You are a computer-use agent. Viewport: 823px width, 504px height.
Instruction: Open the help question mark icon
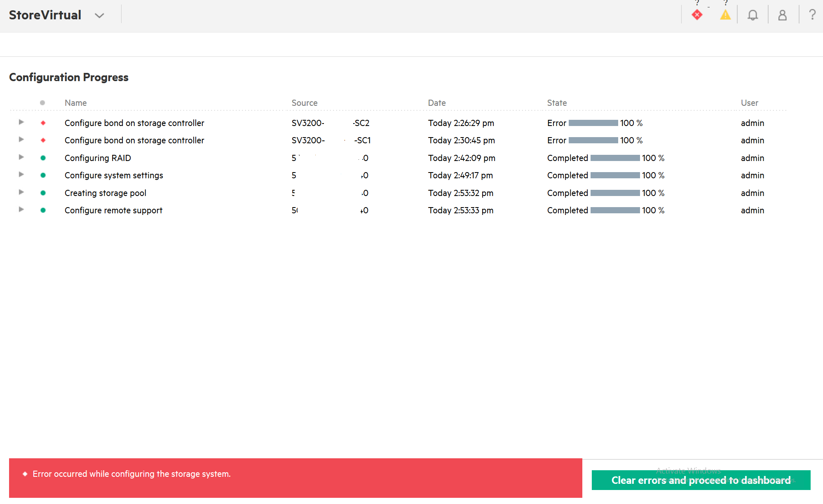tap(812, 15)
